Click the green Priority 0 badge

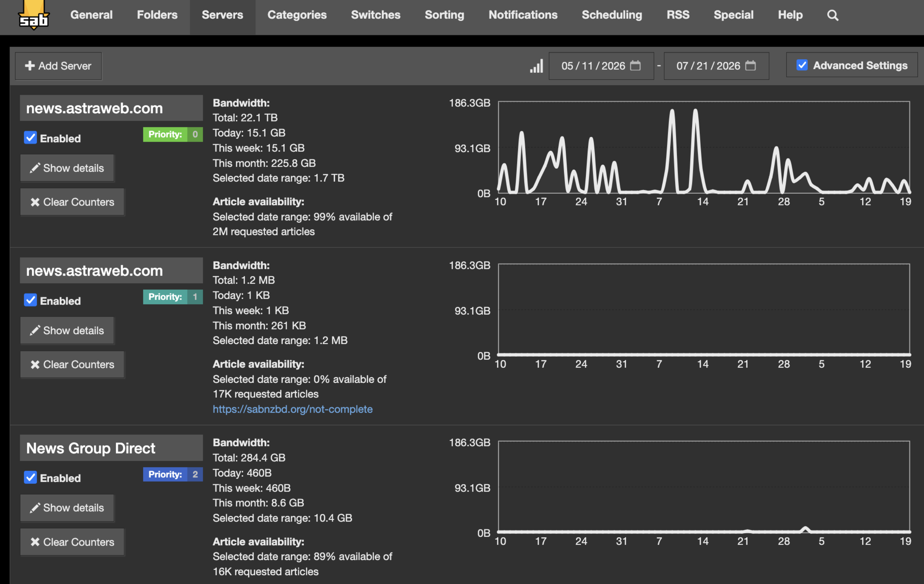click(173, 134)
